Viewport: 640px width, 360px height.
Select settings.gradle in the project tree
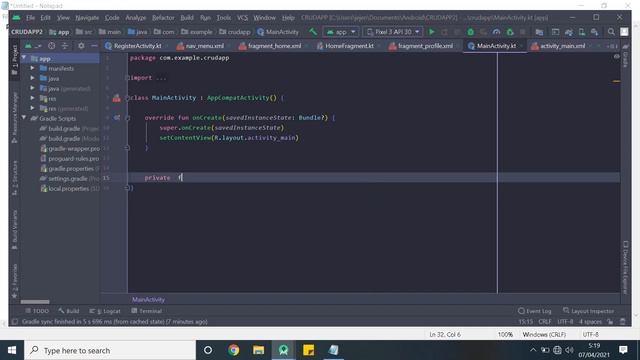pos(68,178)
